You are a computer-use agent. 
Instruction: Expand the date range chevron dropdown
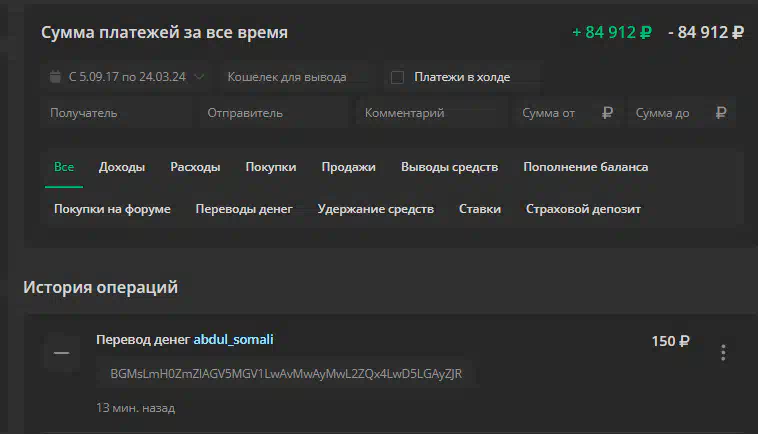pyautogui.click(x=199, y=77)
